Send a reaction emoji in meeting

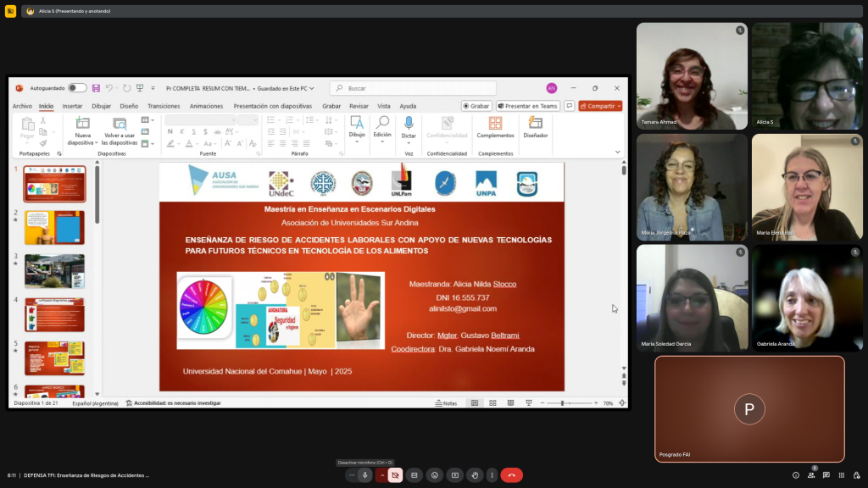(435, 475)
